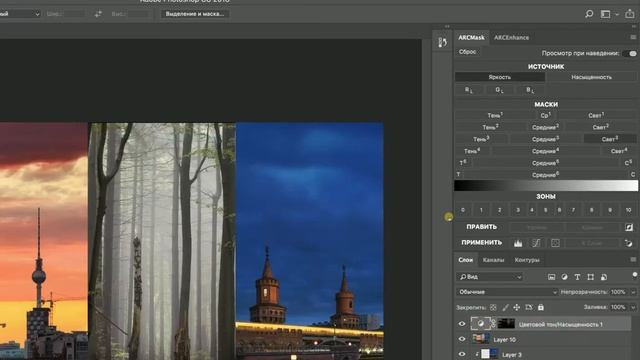The width and height of the screenshot is (640, 360).
Task: Select the Hue/Saturation layer mask thumbnail
Action: (x=506, y=324)
